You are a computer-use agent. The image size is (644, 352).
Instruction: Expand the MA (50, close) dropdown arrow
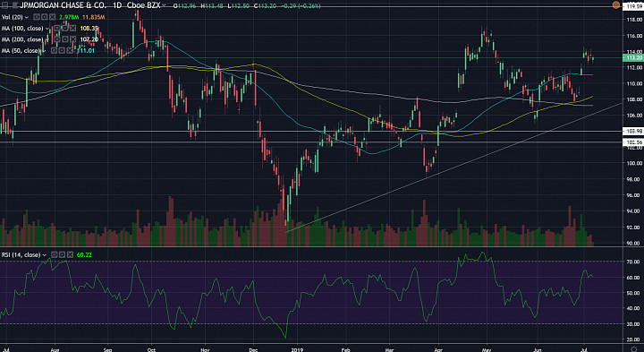pyautogui.click(x=44, y=51)
